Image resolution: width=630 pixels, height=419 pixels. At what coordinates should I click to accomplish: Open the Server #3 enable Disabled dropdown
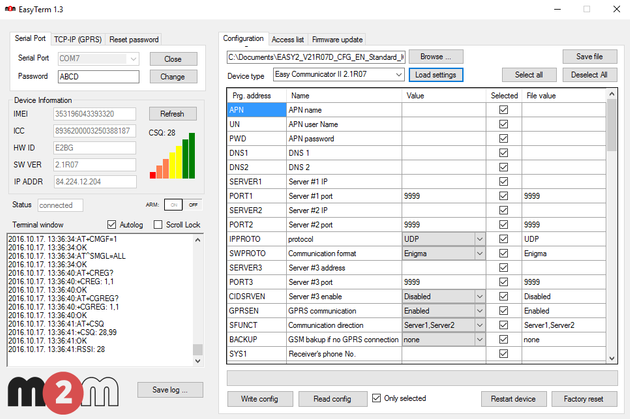click(x=479, y=296)
